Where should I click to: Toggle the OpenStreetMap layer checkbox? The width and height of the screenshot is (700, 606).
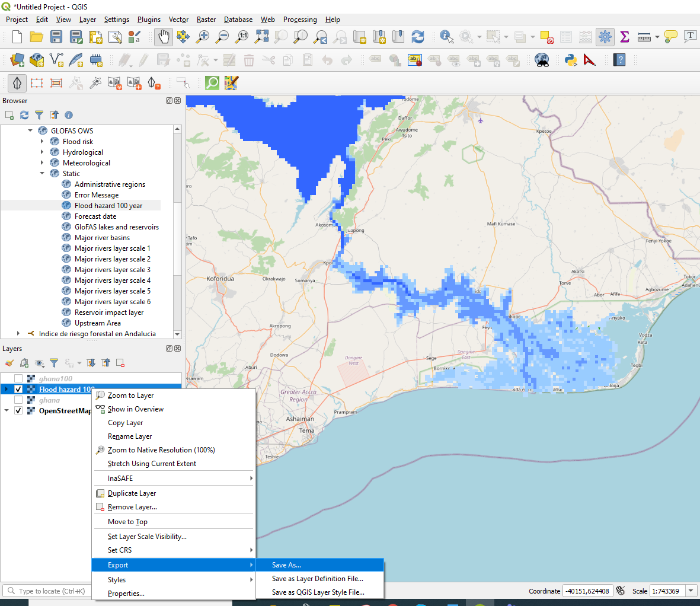[x=18, y=411]
